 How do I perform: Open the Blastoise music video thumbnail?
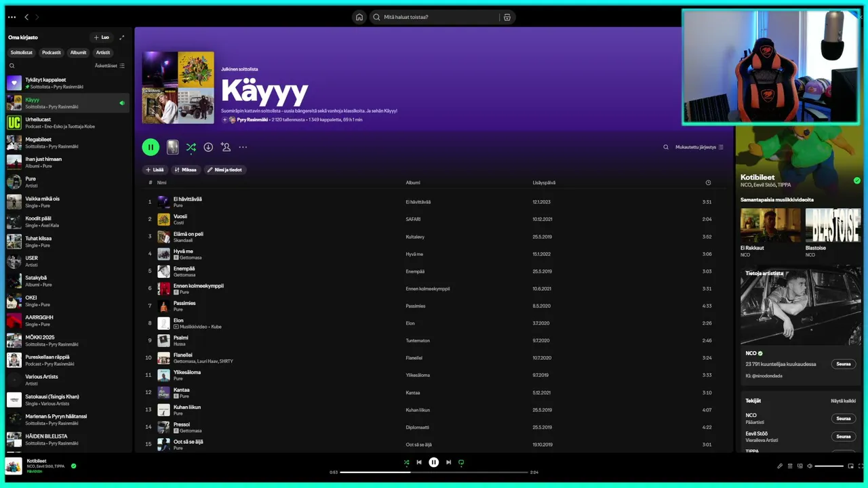(833, 225)
